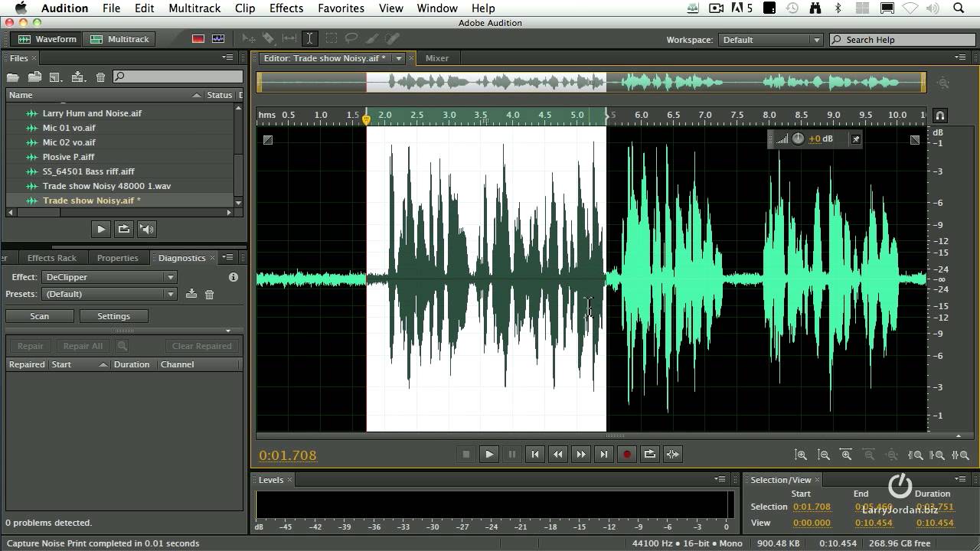The height and width of the screenshot is (551, 980).
Task: Click Insert into Multitrack icon
Action: pyautogui.click(x=78, y=77)
